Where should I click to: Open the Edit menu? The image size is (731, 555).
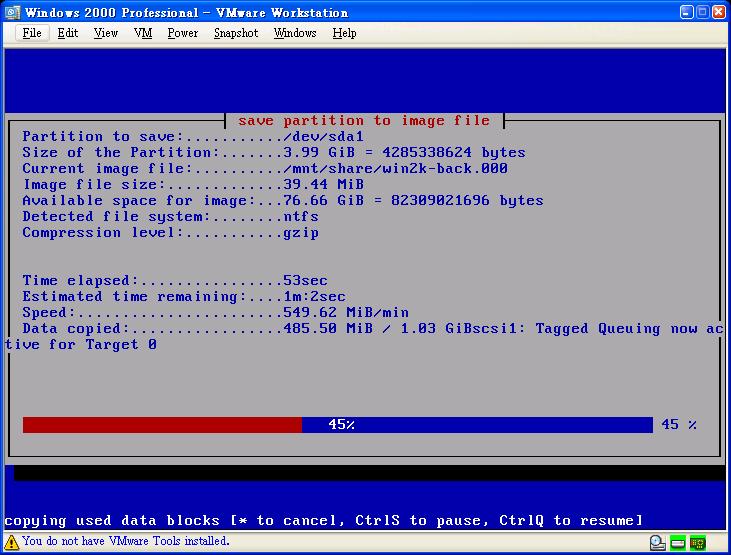pyautogui.click(x=68, y=33)
